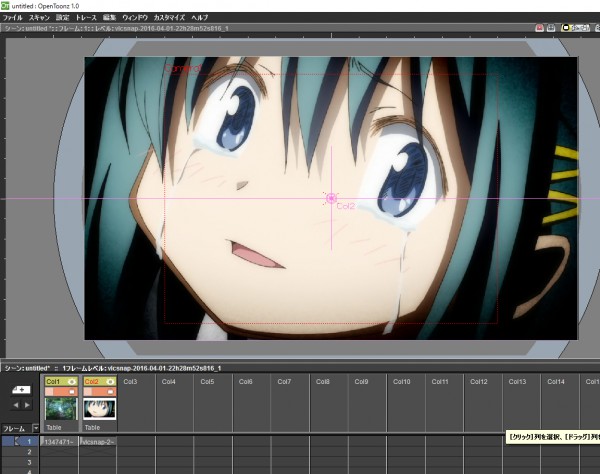The width and height of the screenshot is (600, 474).
Task: Select the vicsnap-2~ cell in frame 1
Action: pos(98,442)
